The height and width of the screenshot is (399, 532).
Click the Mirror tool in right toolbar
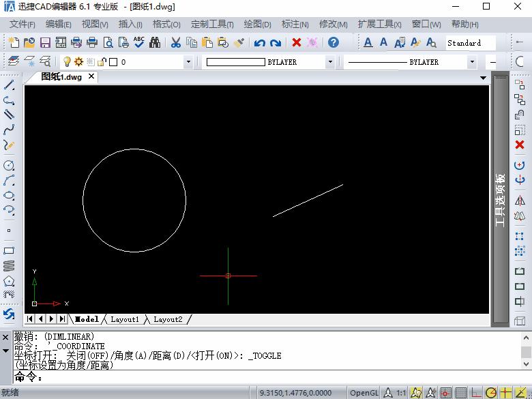pyautogui.click(x=520, y=200)
